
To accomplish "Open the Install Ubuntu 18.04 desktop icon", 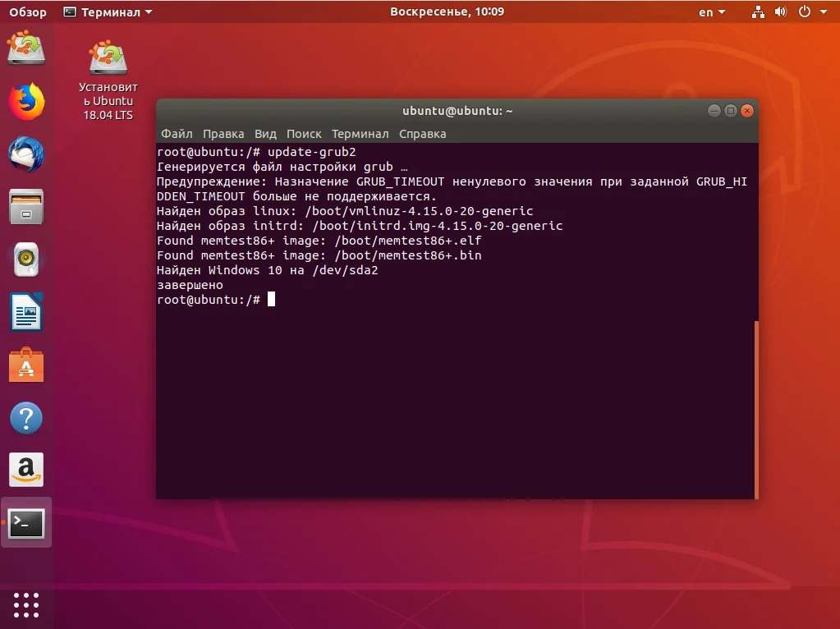I will tap(108, 82).
